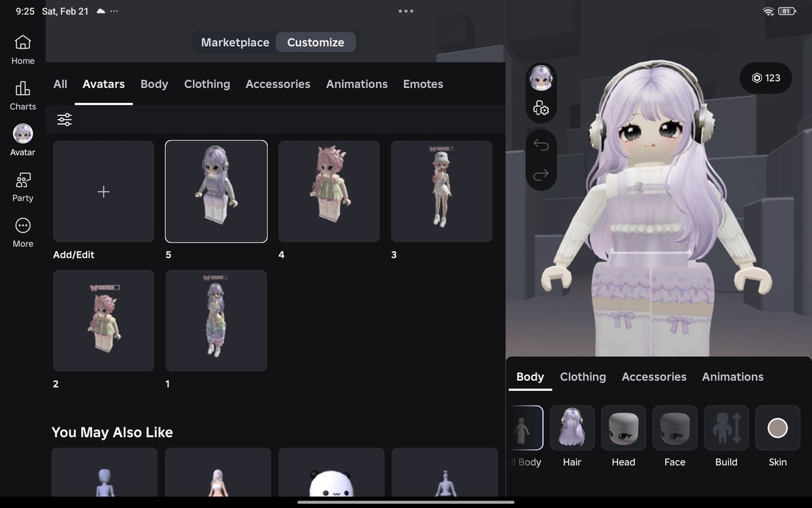The height and width of the screenshot is (508, 812).
Task: Select saved avatar number 1
Action: [x=217, y=321]
